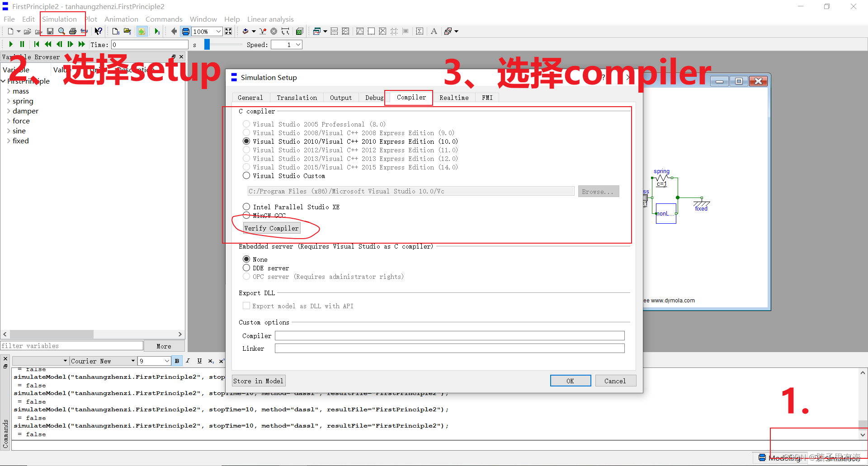Expand the sine tree node

(x=9, y=131)
